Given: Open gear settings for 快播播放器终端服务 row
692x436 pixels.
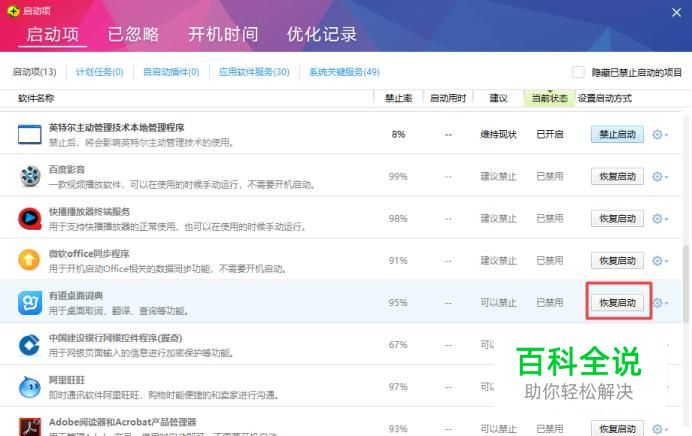Looking at the screenshot, I should (659, 218).
